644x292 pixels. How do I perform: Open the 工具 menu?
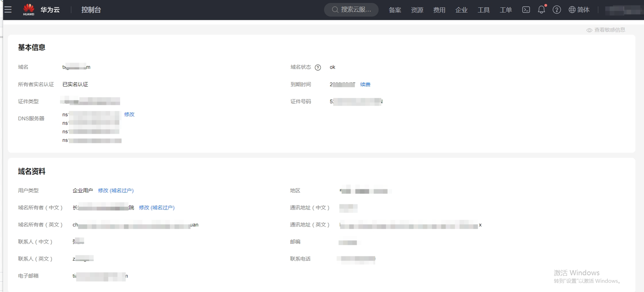tap(484, 10)
